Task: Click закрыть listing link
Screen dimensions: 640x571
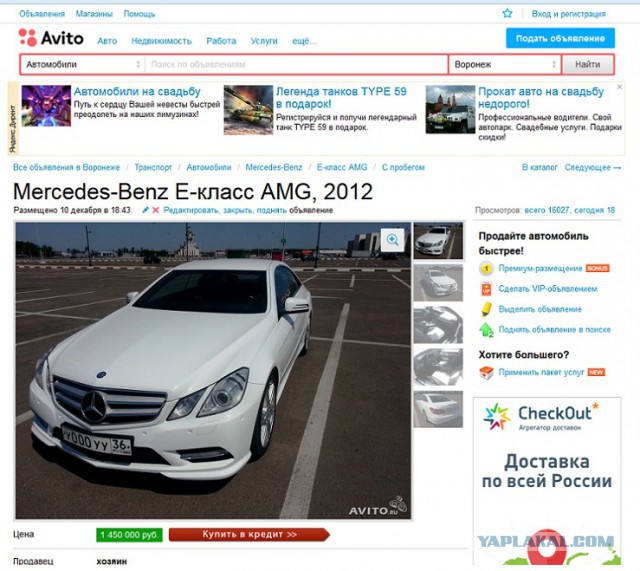Action: click(240, 210)
